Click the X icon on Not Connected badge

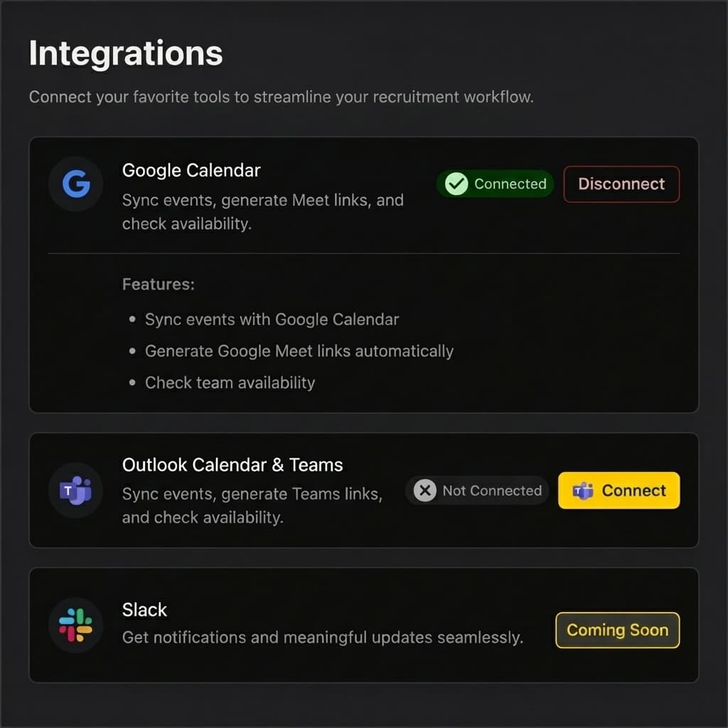(424, 490)
